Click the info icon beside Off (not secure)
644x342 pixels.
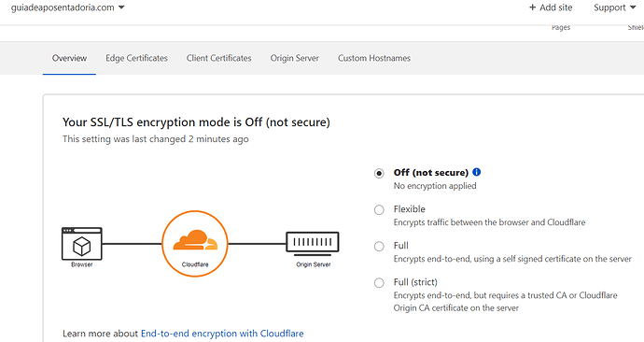tap(476, 172)
